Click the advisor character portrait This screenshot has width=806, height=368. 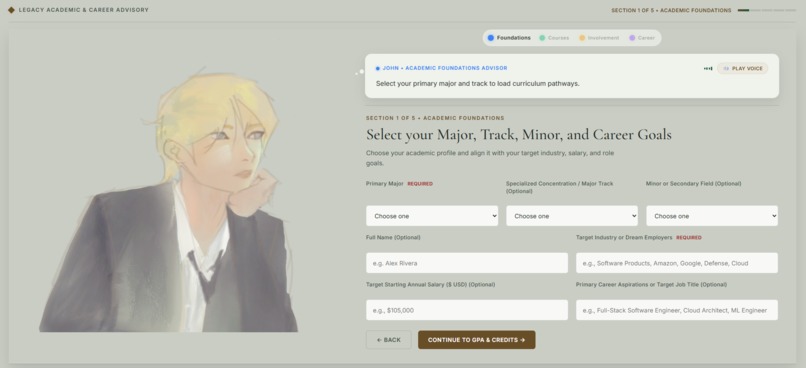169,200
